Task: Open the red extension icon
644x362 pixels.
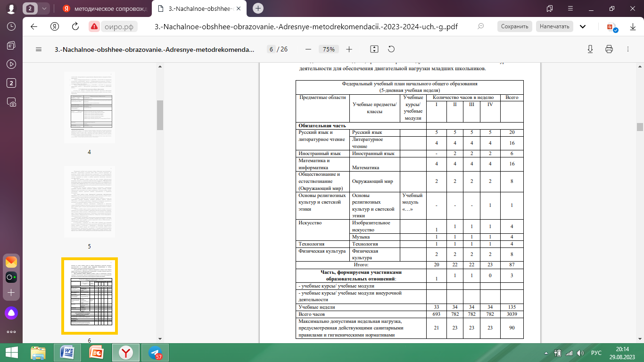Action: pos(612,27)
